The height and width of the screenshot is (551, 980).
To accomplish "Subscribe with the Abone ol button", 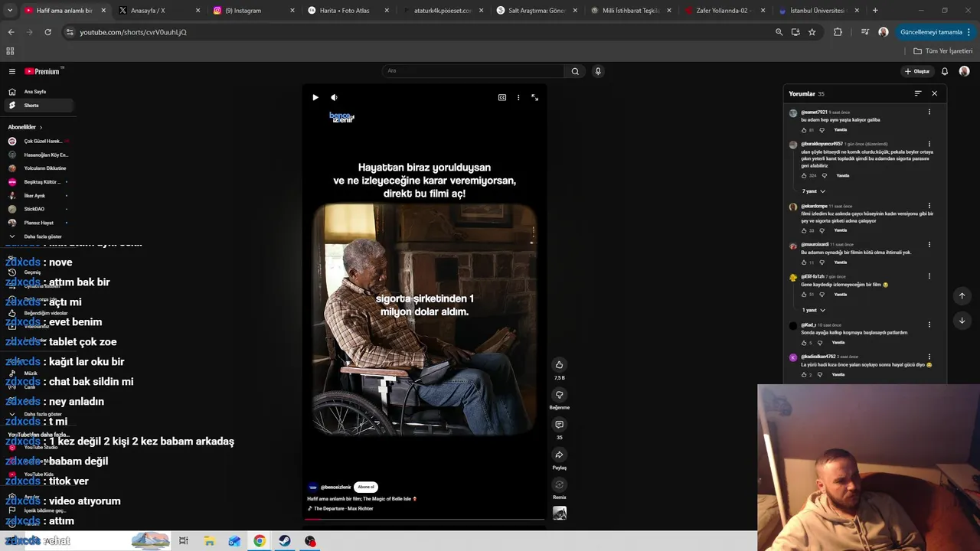I will click(x=366, y=487).
